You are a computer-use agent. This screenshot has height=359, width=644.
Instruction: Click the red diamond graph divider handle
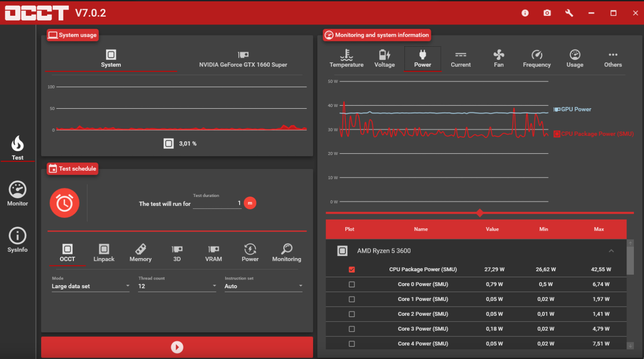point(480,213)
